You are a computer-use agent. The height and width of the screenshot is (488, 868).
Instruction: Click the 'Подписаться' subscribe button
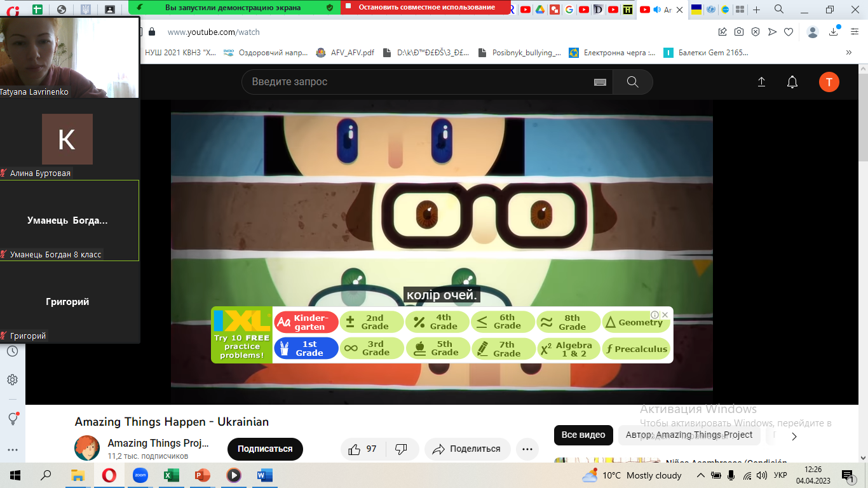(x=265, y=449)
